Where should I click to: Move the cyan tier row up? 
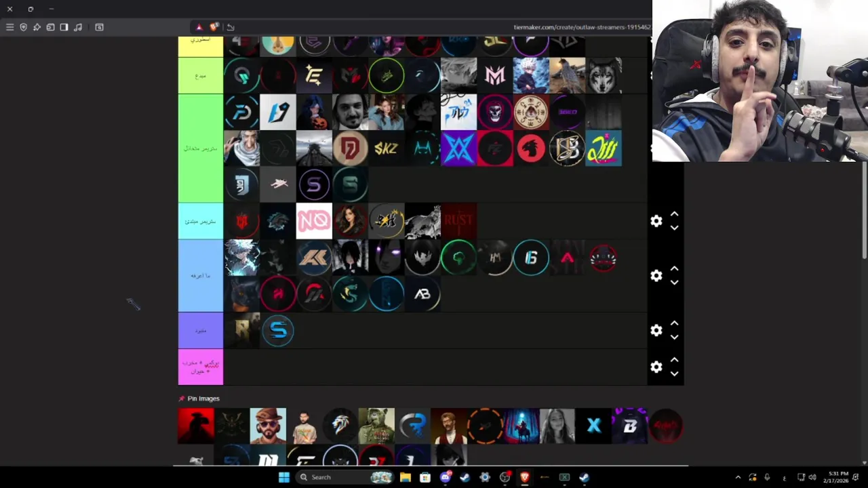click(674, 214)
